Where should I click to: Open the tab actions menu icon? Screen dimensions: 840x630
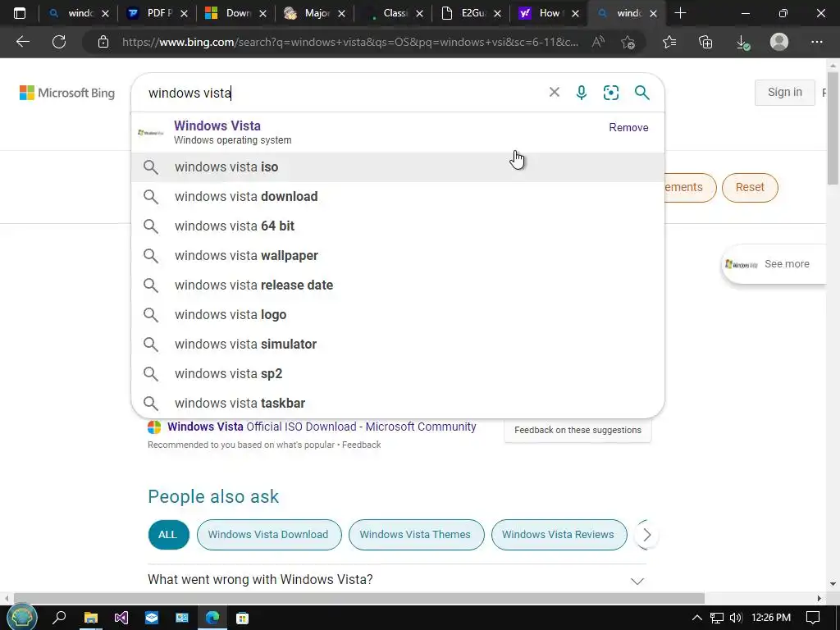coord(20,13)
